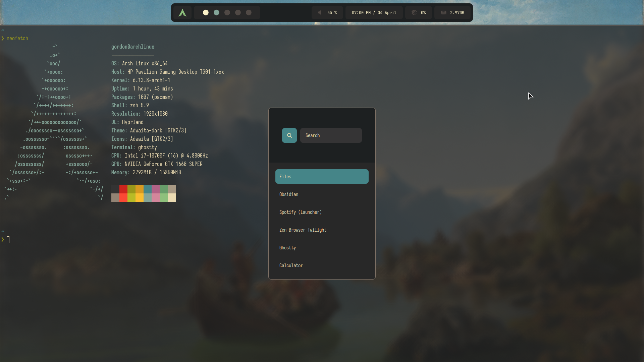
Task: Focus the launcher Search input field
Action: (331, 135)
